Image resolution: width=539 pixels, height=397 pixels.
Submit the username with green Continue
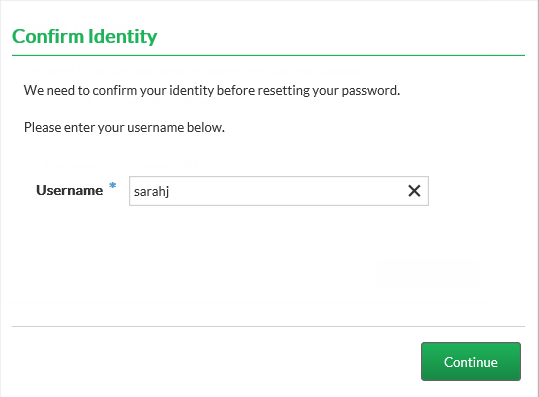click(x=471, y=361)
